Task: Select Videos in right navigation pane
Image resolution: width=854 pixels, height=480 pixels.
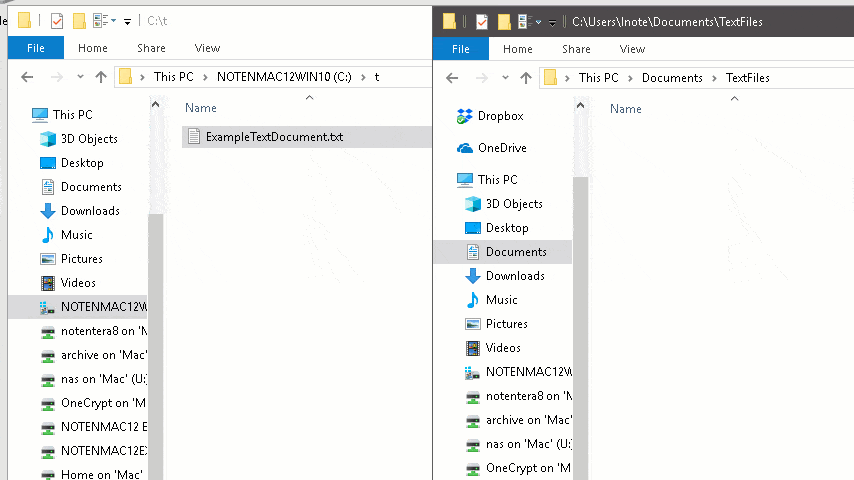Action: (x=502, y=348)
